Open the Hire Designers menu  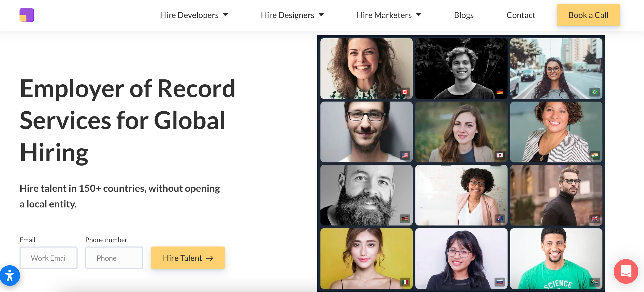pyautogui.click(x=288, y=15)
